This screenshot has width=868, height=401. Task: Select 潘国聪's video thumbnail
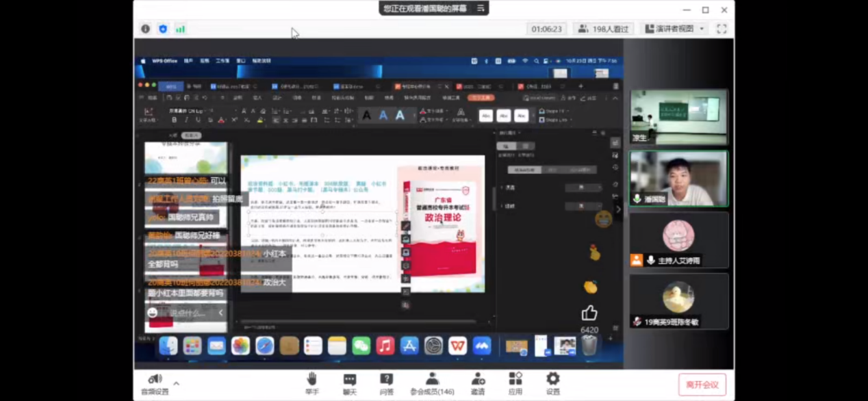tap(678, 178)
